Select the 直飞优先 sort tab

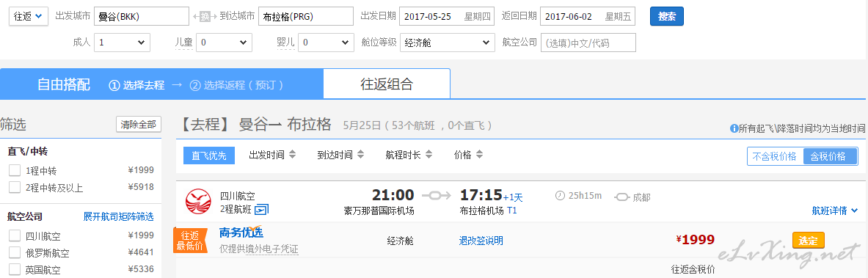tap(209, 156)
